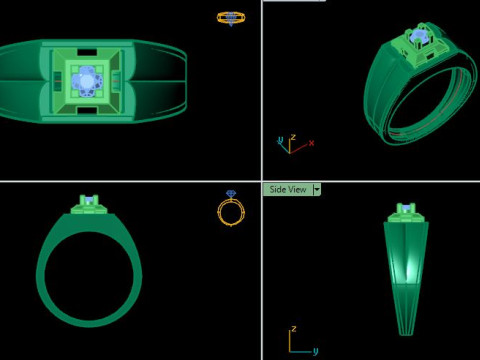Click the orange ring icon in top viewport
The height and width of the screenshot is (360, 480).
pyautogui.click(x=231, y=18)
